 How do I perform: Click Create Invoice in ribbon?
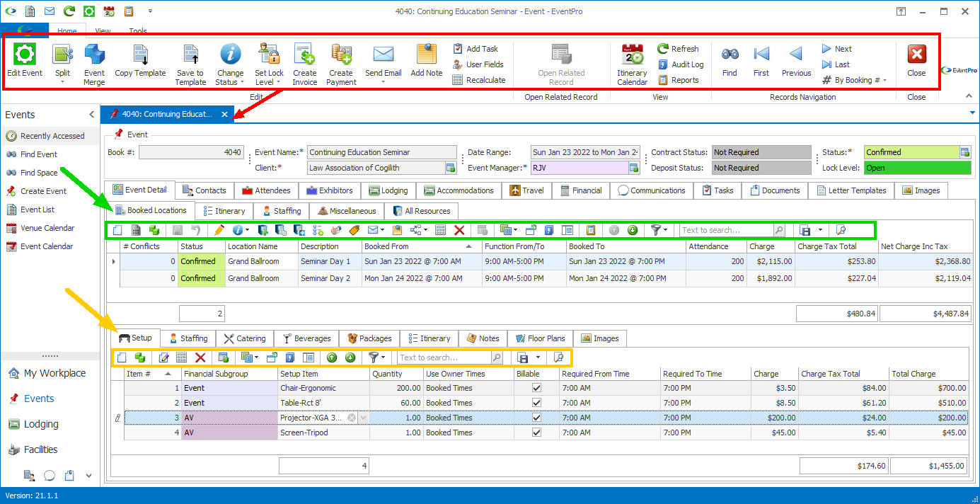305,64
